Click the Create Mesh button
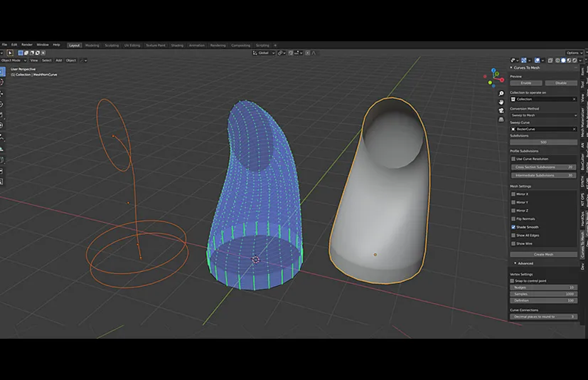The width and height of the screenshot is (588, 380). 544,255
